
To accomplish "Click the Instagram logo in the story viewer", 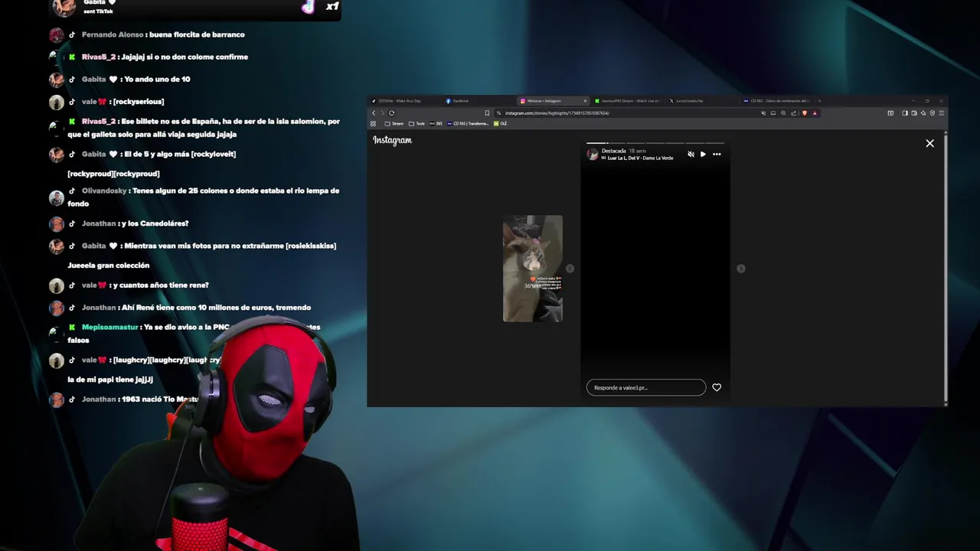I will (392, 140).
